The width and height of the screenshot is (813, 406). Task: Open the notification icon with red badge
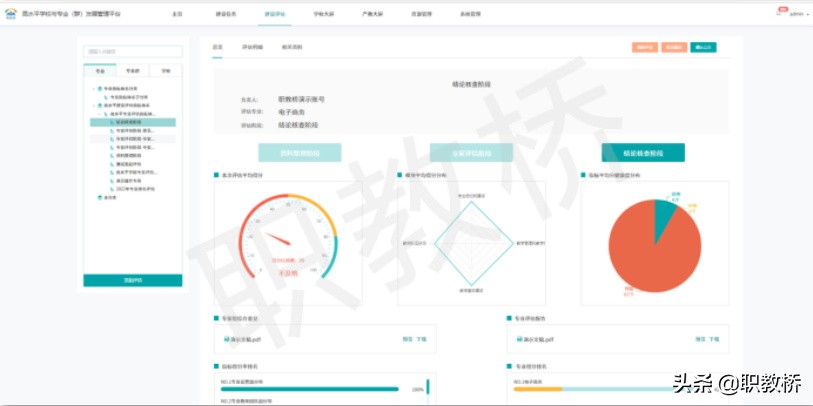point(781,12)
